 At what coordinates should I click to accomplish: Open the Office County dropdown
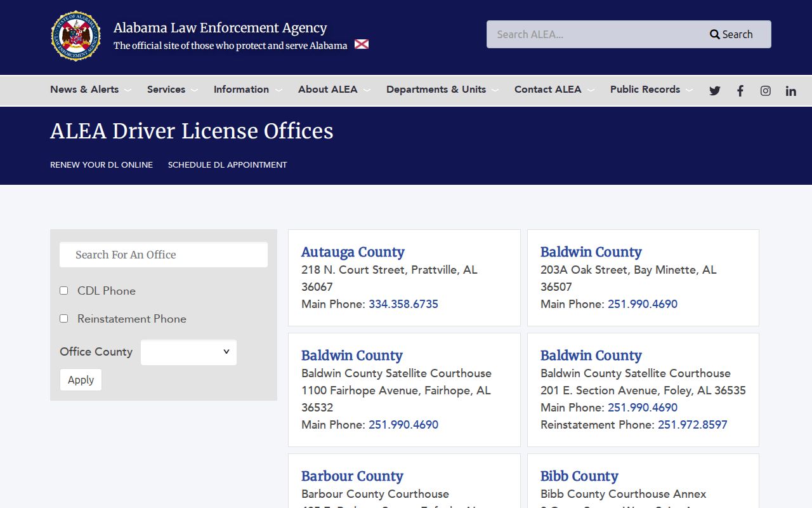click(x=188, y=352)
